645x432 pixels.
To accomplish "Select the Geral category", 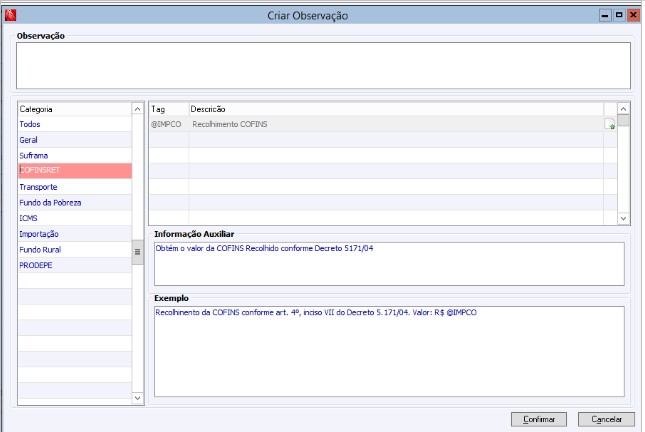I will 75,140.
